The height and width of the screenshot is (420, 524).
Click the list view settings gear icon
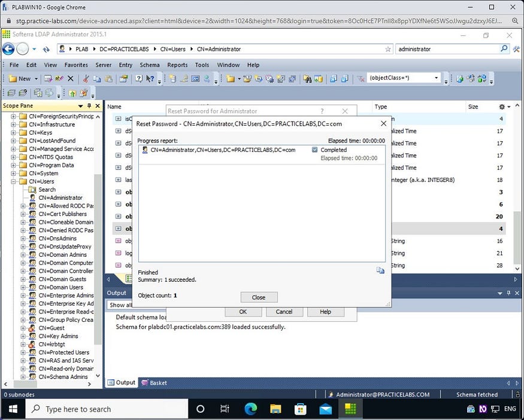point(502,107)
